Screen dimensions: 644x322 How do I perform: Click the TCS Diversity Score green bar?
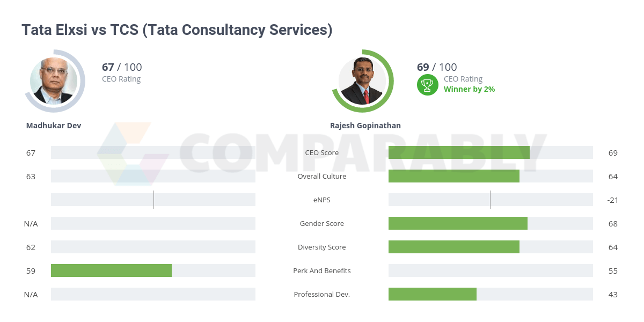(x=454, y=247)
